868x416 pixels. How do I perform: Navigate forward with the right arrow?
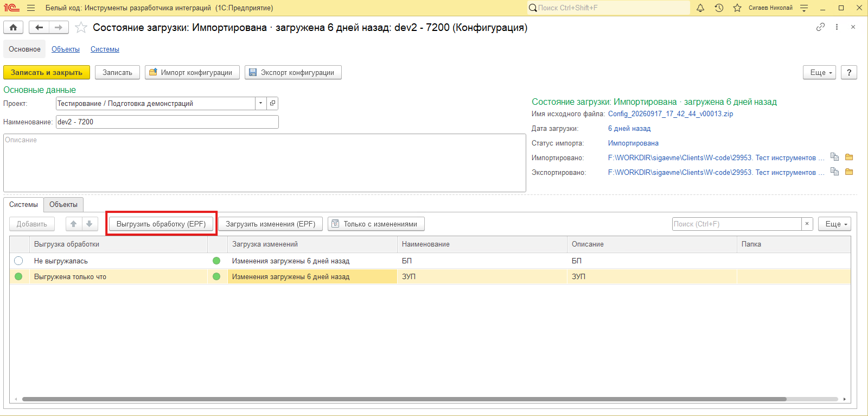pyautogui.click(x=59, y=27)
